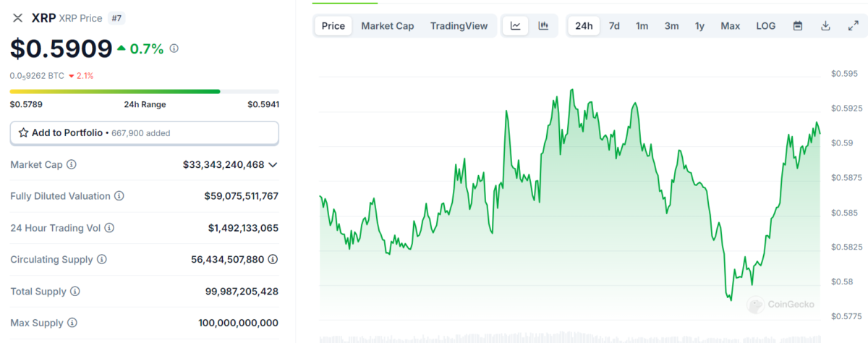Click the BTC price value text
This screenshot has height=343, width=868.
pyautogui.click(x=37, y=75)
